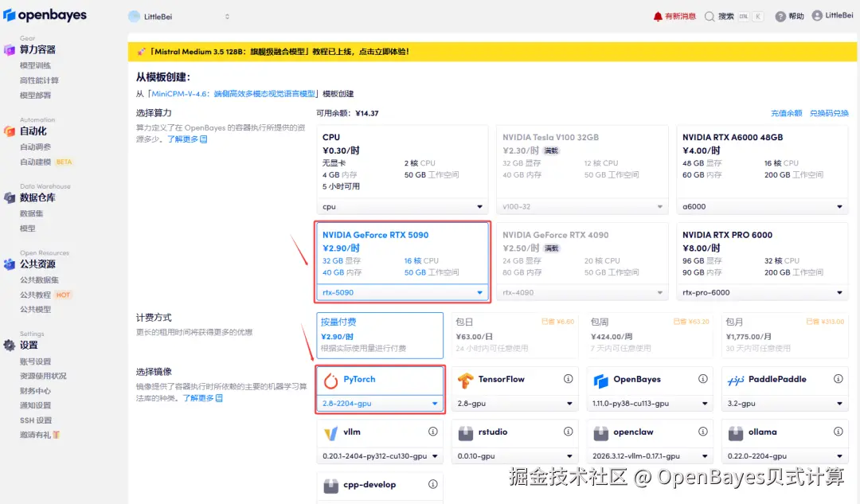Click the 兑换码兑换 link
Screen dimensions: 860x504
coord(829,113)
